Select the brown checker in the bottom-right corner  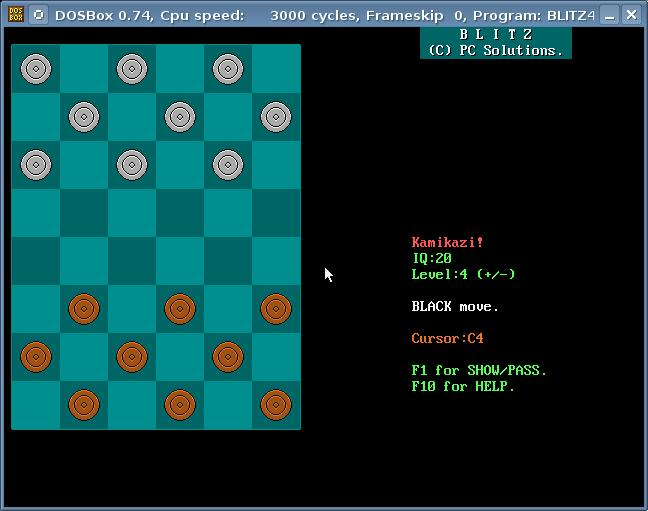[x=276, y=405]
